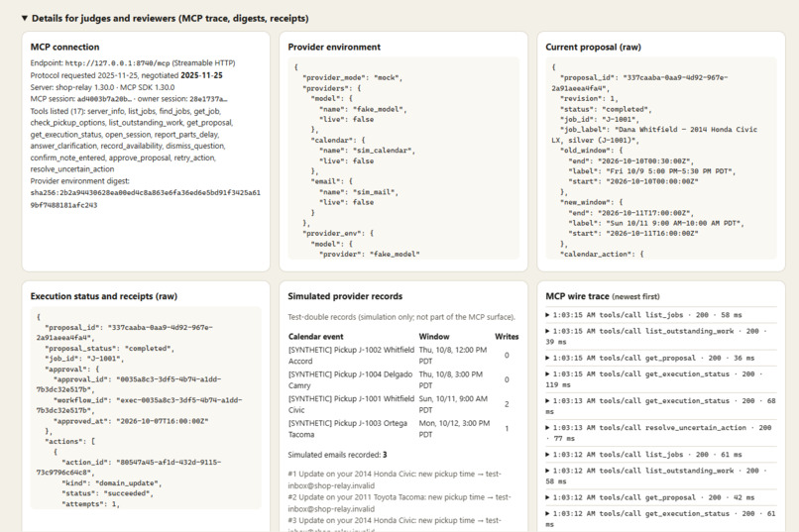Click the old window label Fri 10/9 5:00 PM-5:30 PM

(x=652, y=171)
